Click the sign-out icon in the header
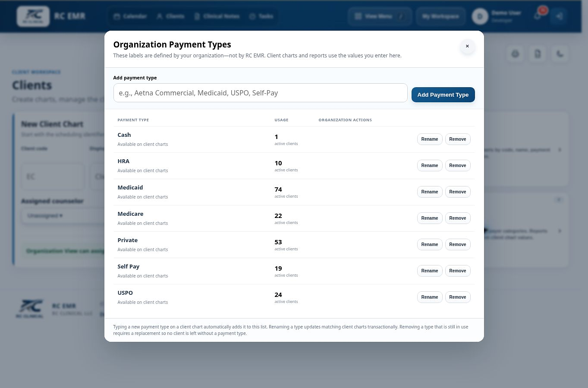588x388 pixels. click(559, 16)
